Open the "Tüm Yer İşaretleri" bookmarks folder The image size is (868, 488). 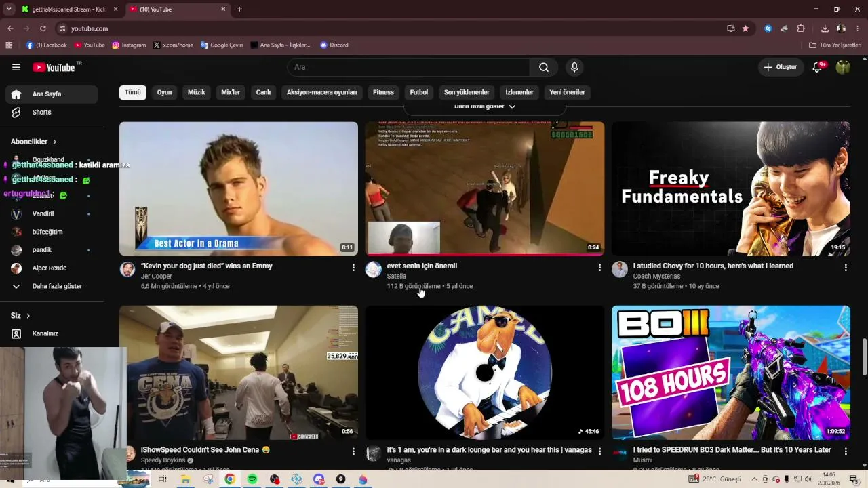(x=835, y=45)
